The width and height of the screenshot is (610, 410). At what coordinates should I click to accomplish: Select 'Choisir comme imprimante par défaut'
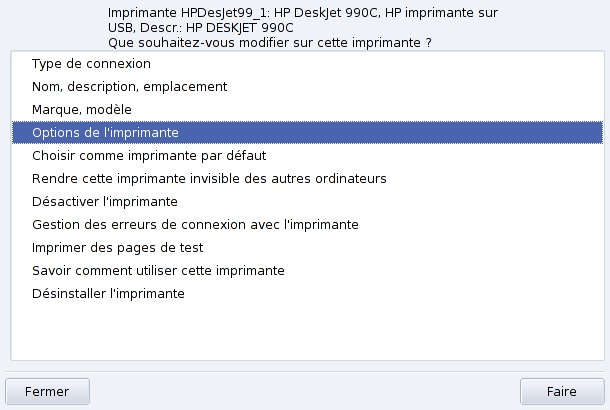[x=149, y=156]
